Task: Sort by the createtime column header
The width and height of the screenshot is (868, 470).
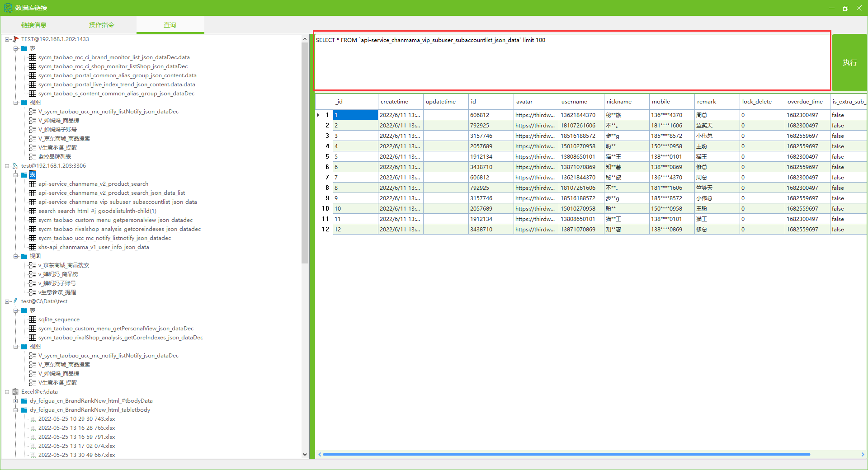Action: tap(401, 102)
